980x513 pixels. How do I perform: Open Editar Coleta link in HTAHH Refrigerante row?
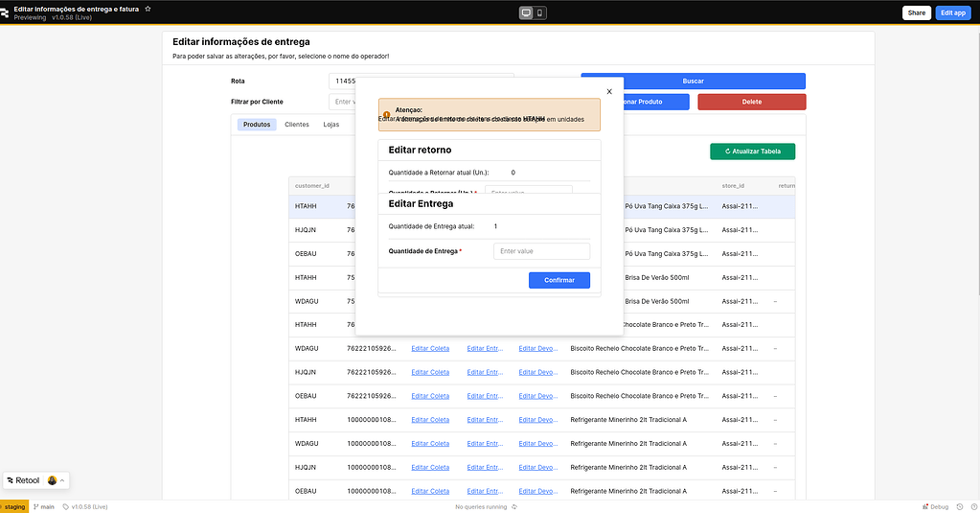430,420
